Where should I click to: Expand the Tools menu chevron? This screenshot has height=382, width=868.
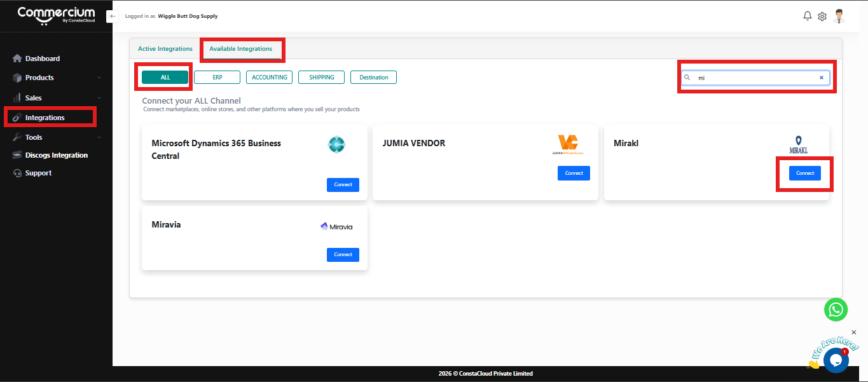pos(99,137)
